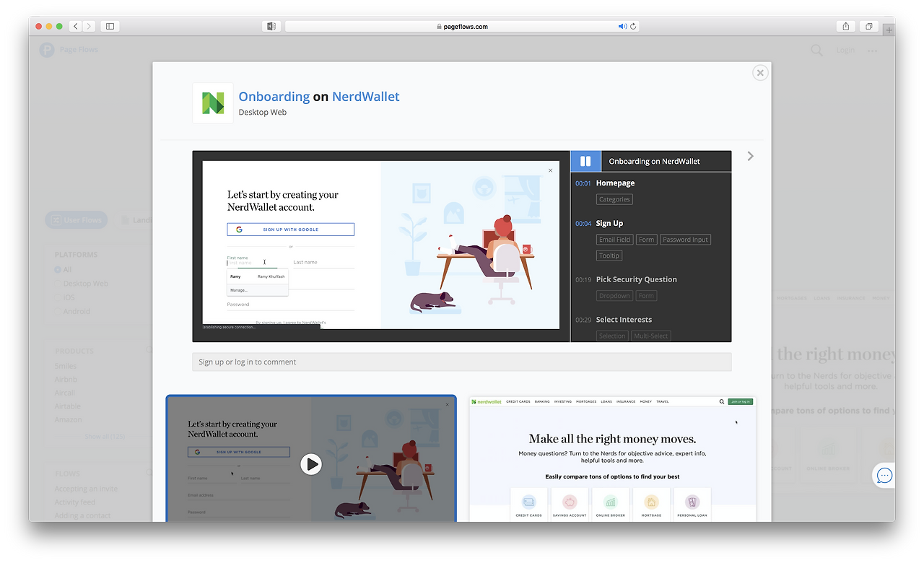The height and width of the screenshot is (563, 924).
Task: Reload the pageflows.com page
Action: 633,27
